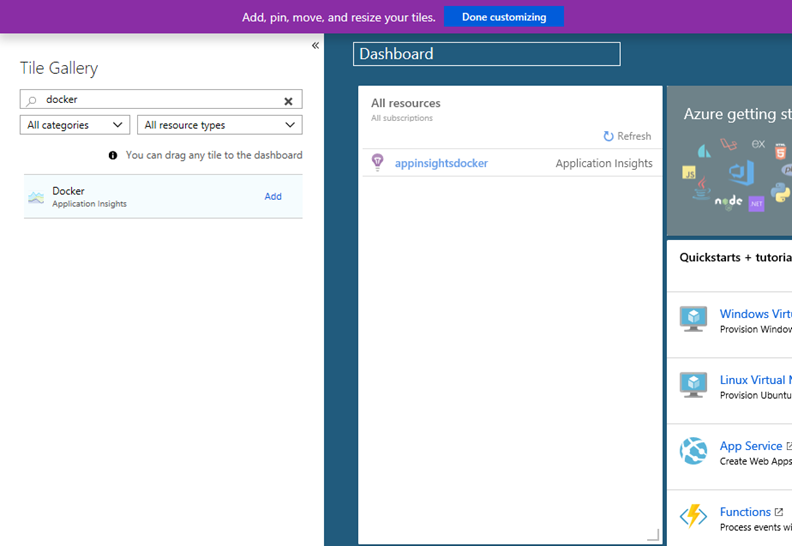This screenshot has height=546, width=792.
Task: Click the docker search input field
Action: coord(161,100)
